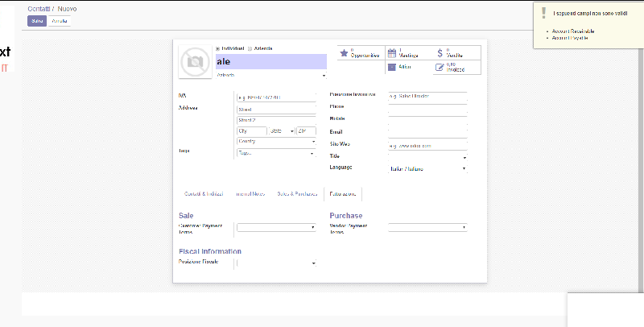Click the contact name field containing ale
644x327 pixels.
(x=271, y=62)
